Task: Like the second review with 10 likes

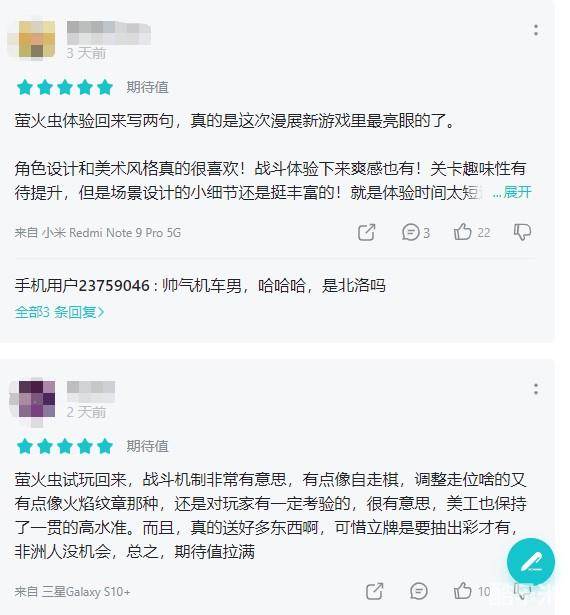Action: point(472,591)
